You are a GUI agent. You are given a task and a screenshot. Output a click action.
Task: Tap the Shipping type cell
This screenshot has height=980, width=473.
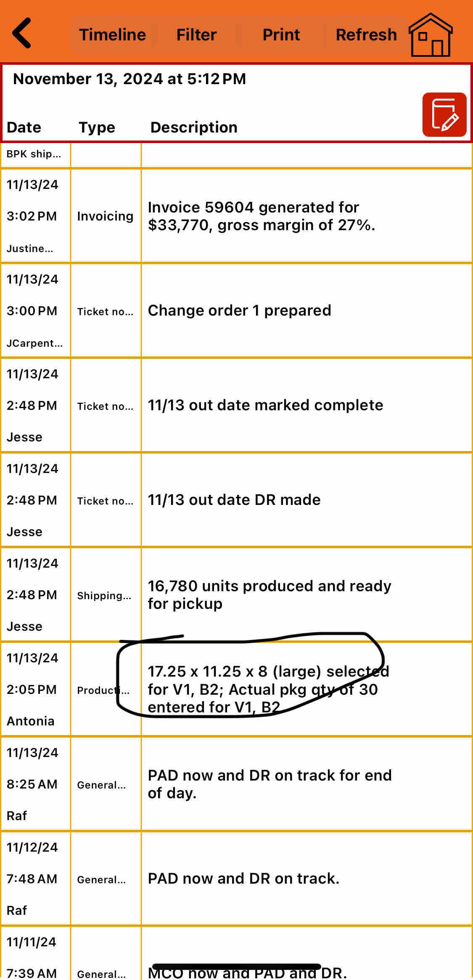pos(104,595)
